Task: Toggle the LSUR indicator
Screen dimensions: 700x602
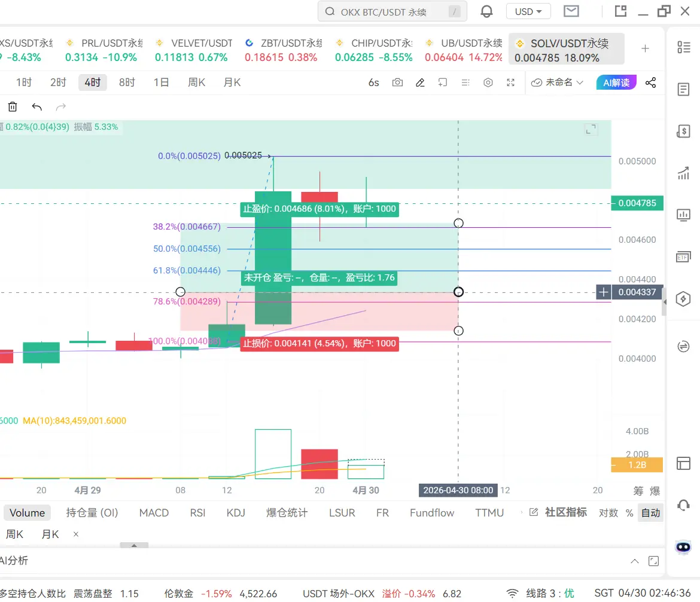Action: click(342, 513)
